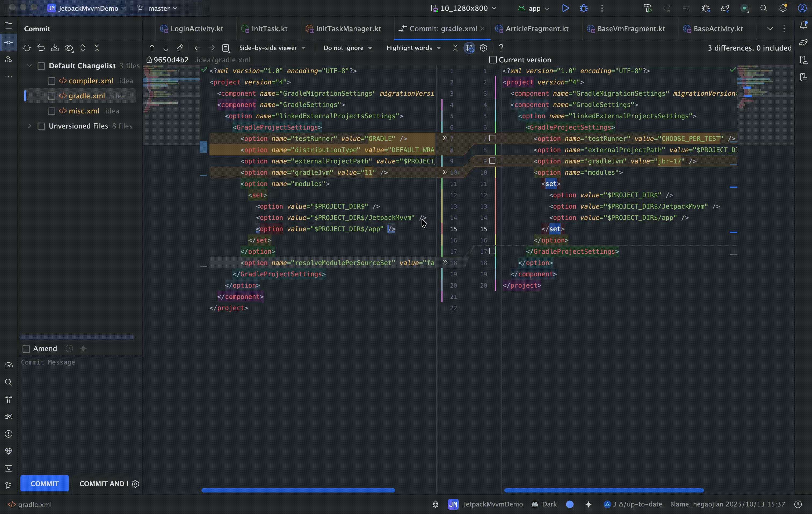The width and height of the screenshot is (812, 514).
Task: Open the Highlight words dropdown
Action: 414,48
